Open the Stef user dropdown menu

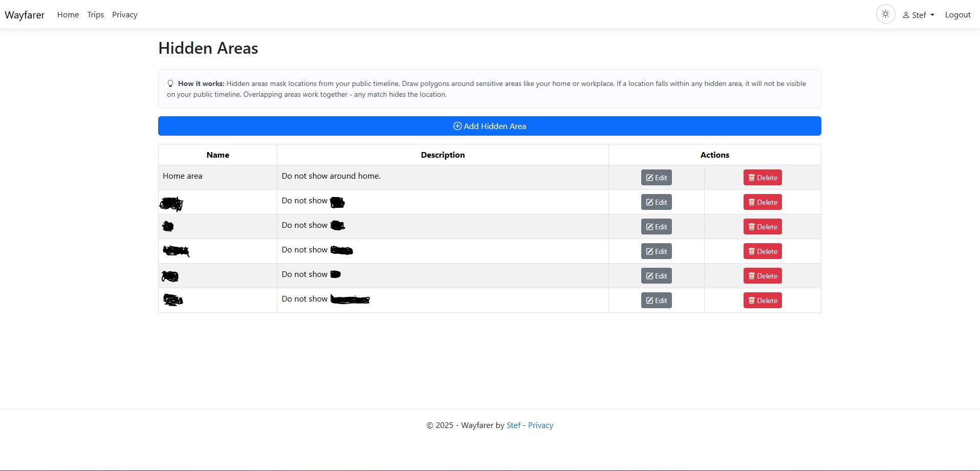tap(919, 15)
